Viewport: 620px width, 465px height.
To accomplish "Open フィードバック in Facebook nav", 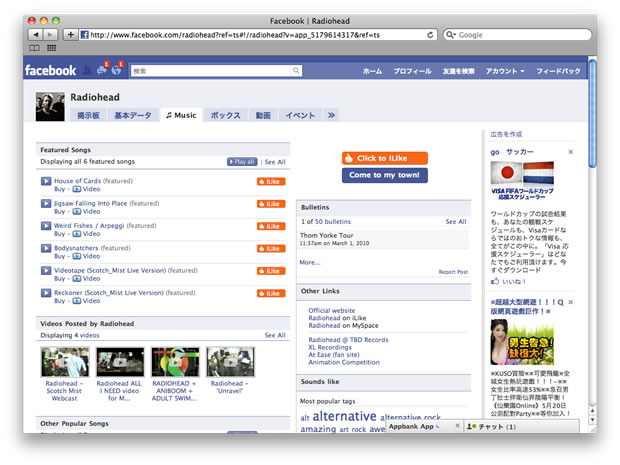I will [558, 71].
